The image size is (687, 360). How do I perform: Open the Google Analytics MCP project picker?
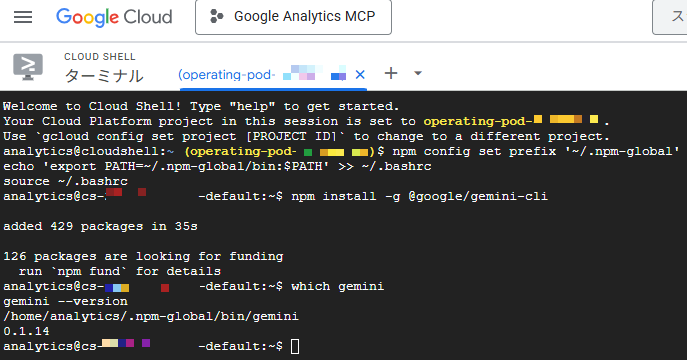(x=293, y=17)
